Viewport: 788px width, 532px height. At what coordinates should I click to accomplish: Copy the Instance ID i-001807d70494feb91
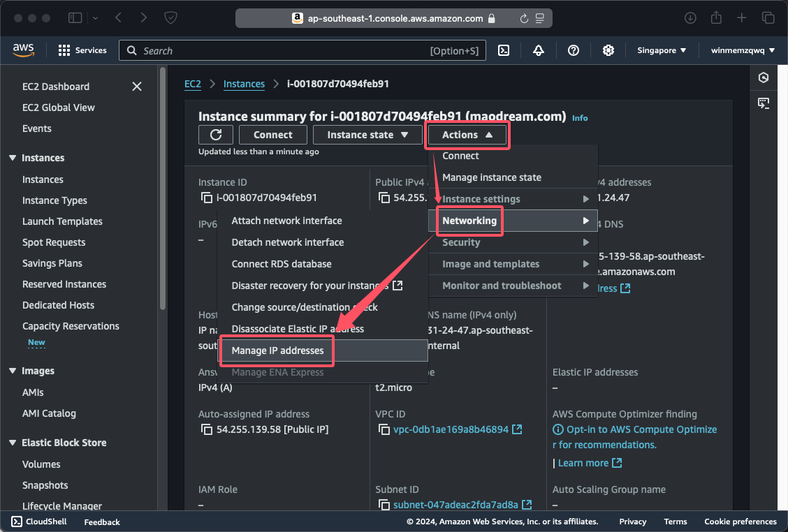click(x=207, y=198)
